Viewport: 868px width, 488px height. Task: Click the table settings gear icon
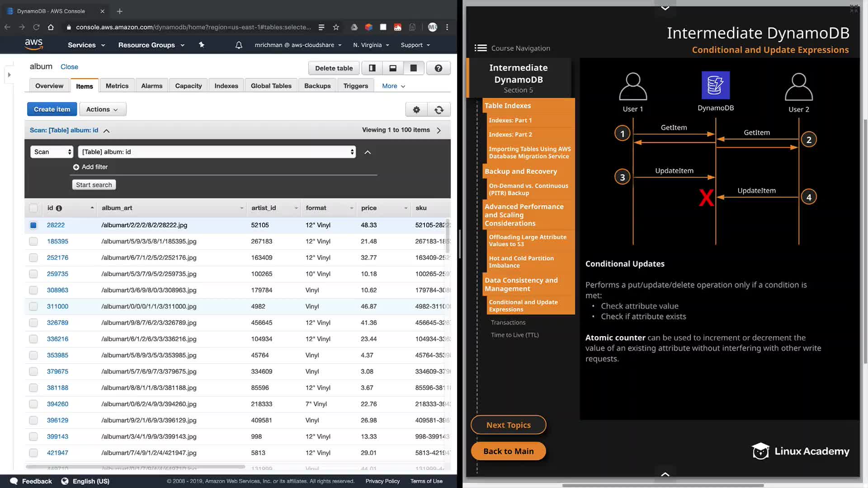[x=416, y=109]
